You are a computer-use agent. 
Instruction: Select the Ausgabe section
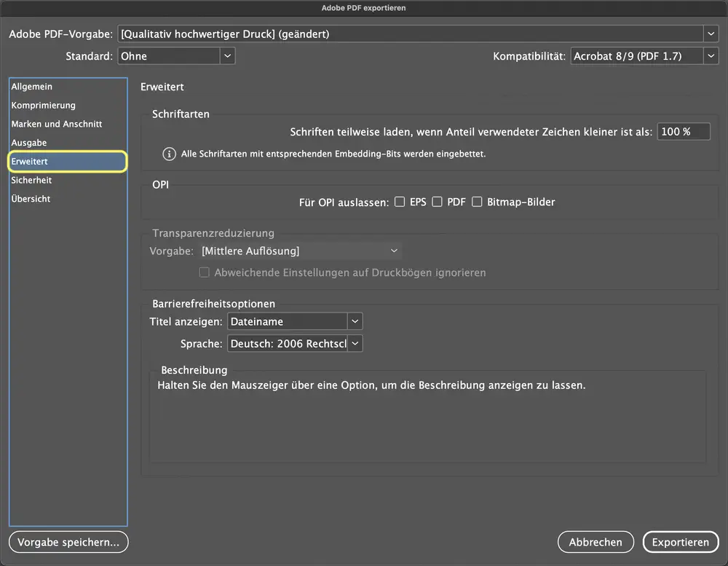(68, 143)
